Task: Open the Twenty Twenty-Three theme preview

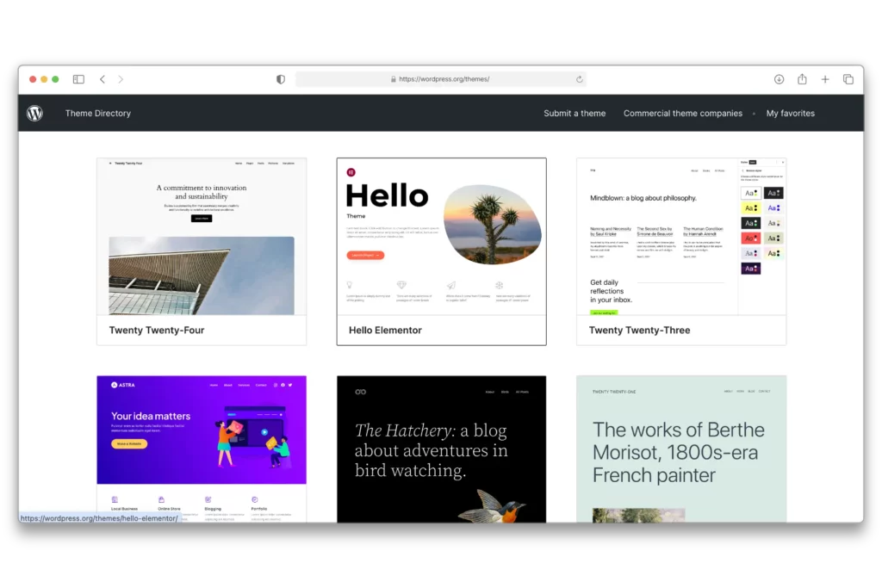Action: point(680,237)
